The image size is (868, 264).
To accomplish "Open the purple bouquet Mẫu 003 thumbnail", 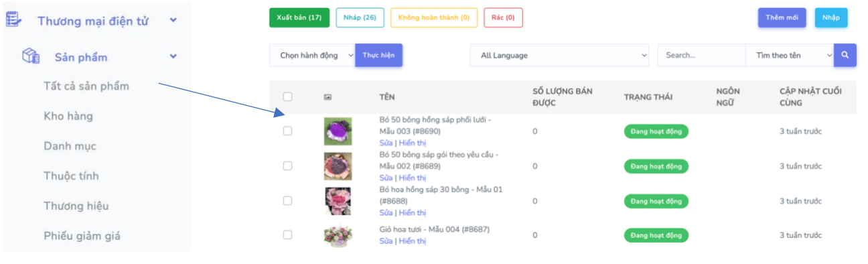I will [x=338, y=131].
